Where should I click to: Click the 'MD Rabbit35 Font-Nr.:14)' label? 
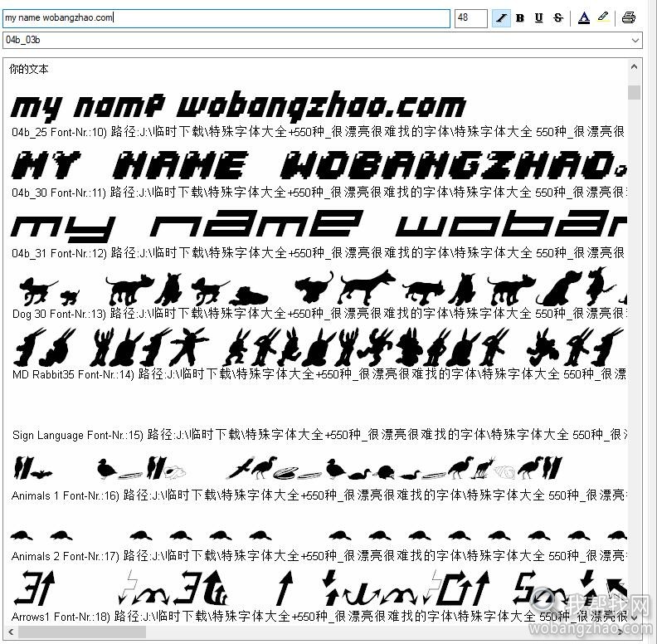click(73, 374)
